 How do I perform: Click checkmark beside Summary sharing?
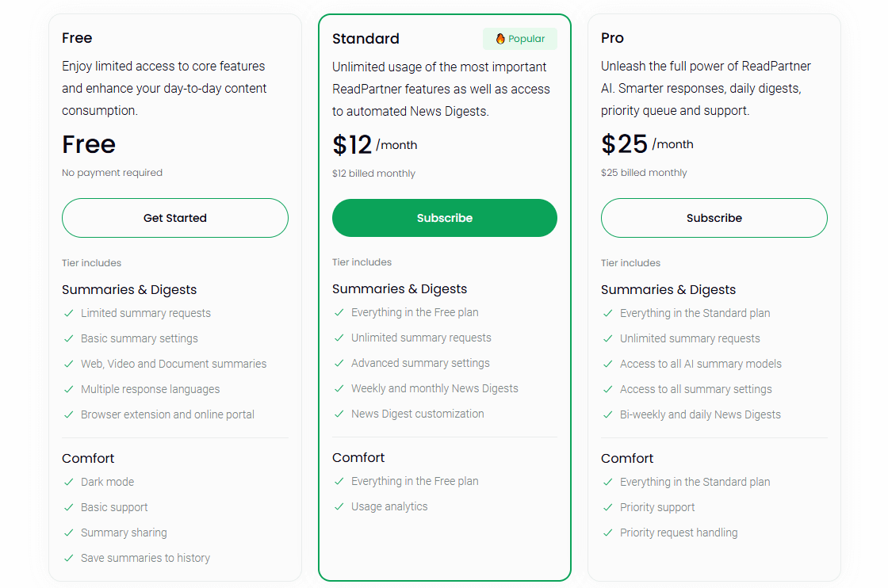tap(69, 533)
